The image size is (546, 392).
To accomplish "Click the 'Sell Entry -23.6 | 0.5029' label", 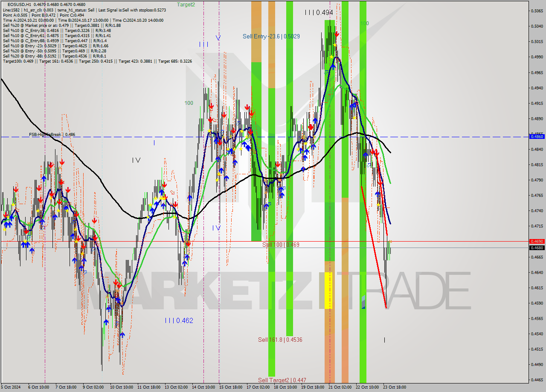I will click(x=271, y=36).
